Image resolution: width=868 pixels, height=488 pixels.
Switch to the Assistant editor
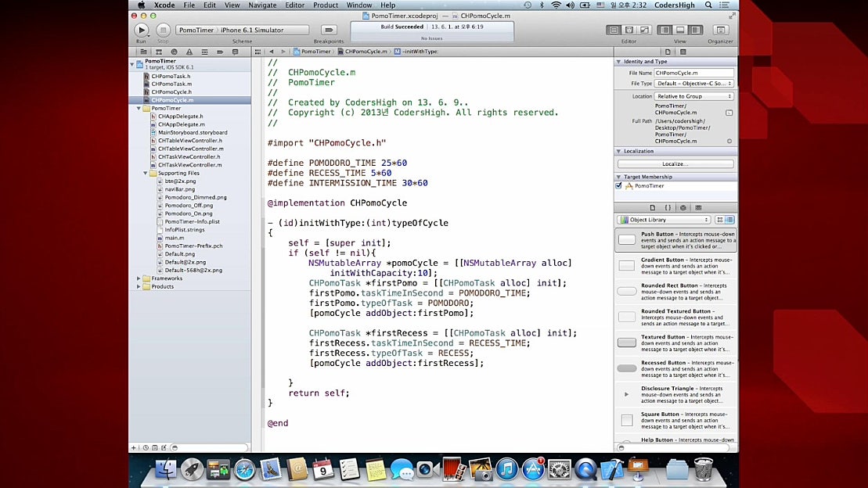(629, 30)
